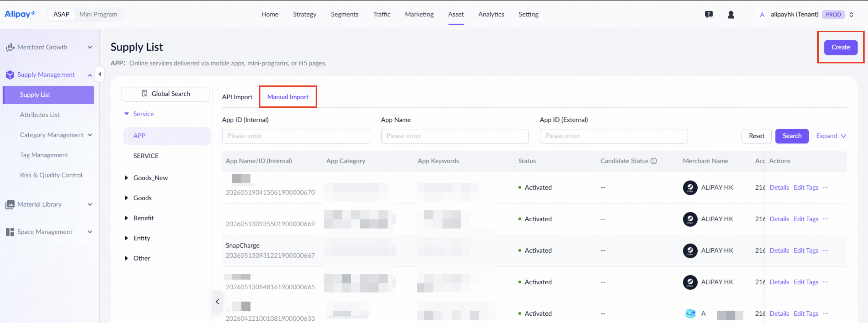Open the user profile icon
This screenshot has width=868, height=323.
tap(730, 14)
